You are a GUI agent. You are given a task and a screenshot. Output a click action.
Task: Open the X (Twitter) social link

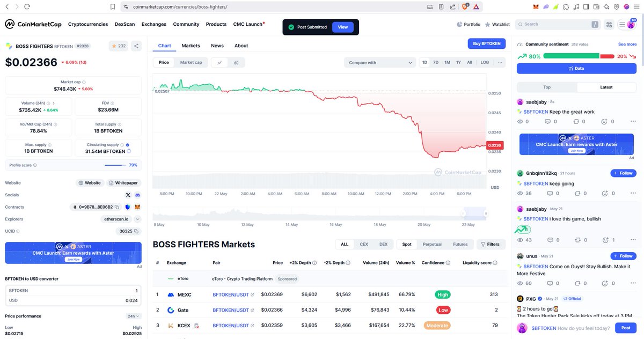(128, 195)
